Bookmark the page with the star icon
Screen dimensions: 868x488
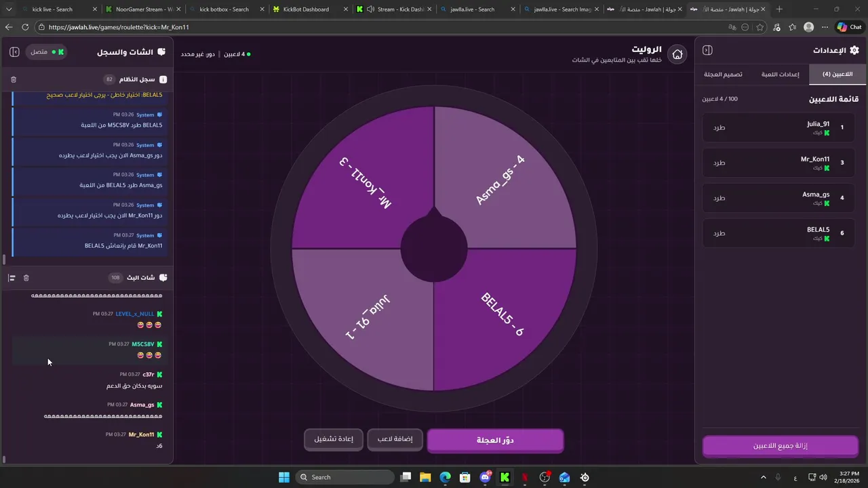coord(760,27)
